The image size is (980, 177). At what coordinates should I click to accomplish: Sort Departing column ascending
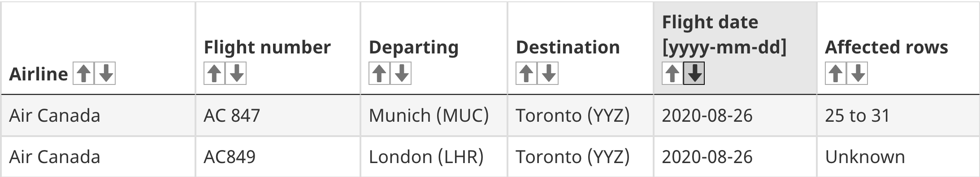click(379, 73)
